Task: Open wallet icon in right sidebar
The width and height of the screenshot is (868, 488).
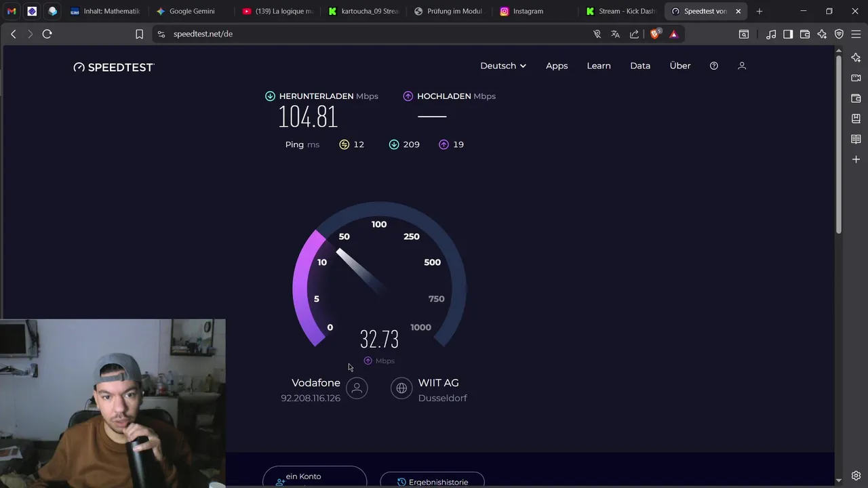Action: (x=856, y=98)
